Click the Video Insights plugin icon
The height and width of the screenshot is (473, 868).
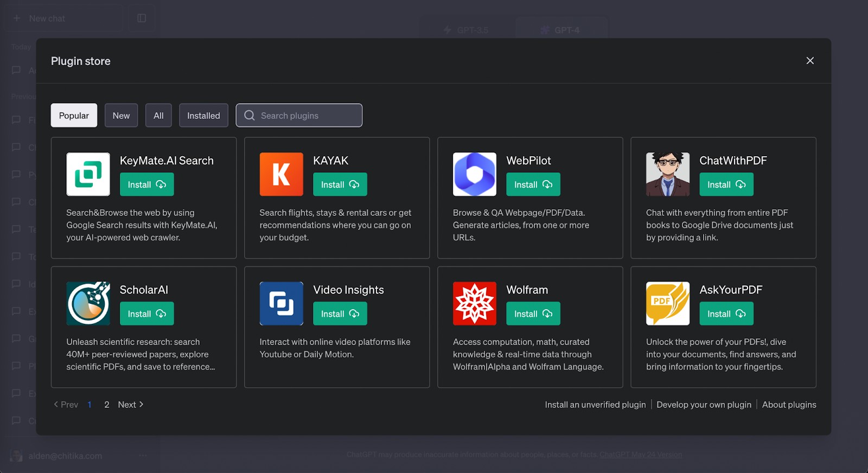pyautogui.click(x=281, y=303)
